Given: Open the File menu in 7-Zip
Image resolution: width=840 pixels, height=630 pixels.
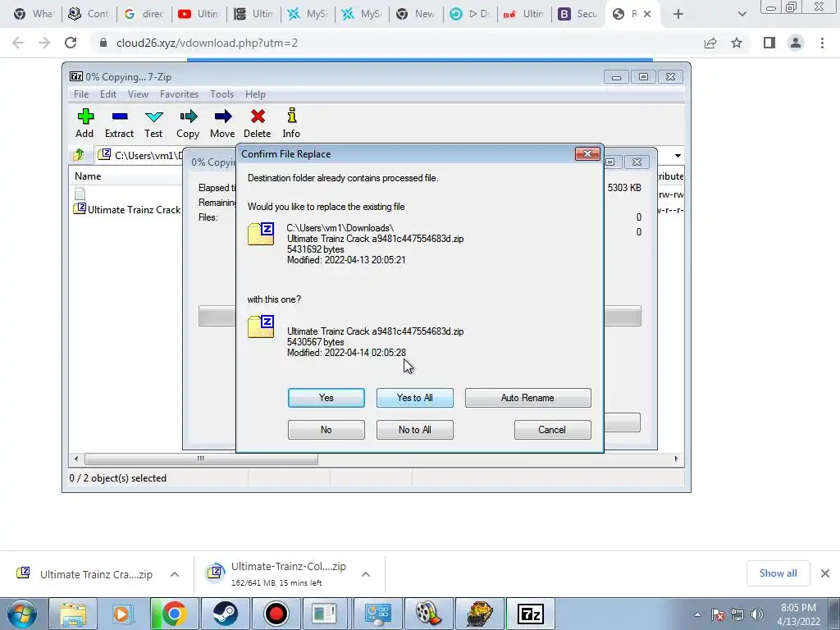Looking at the screenshot, I should [x=81, y=94].
